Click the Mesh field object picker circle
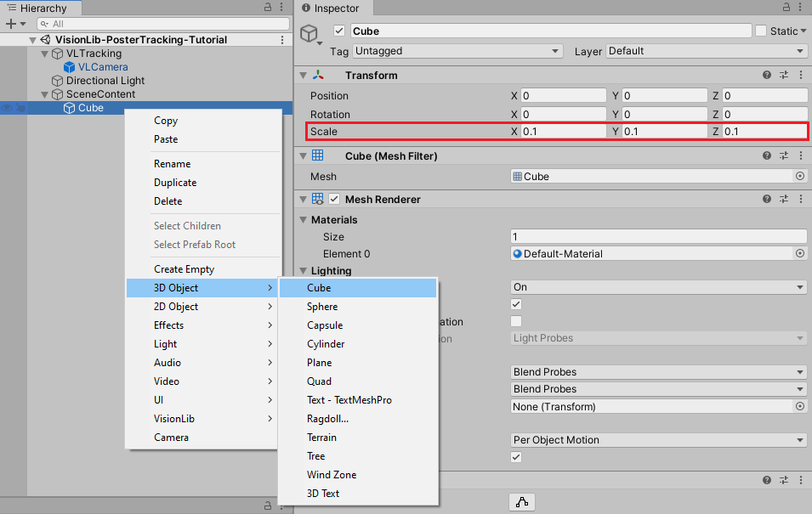Image resolution: width=812 pixels, height=514 pixels. pos(799,177)
